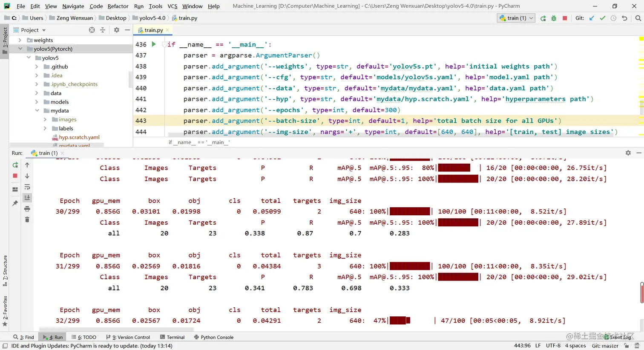Toggle tool window quick access bottom-left icon

click(x=5, y=346)
